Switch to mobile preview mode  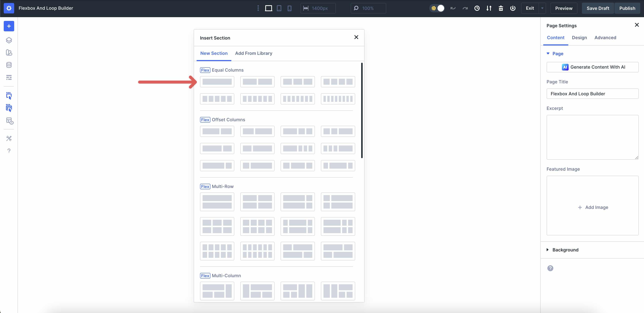(x=289, y=8)
